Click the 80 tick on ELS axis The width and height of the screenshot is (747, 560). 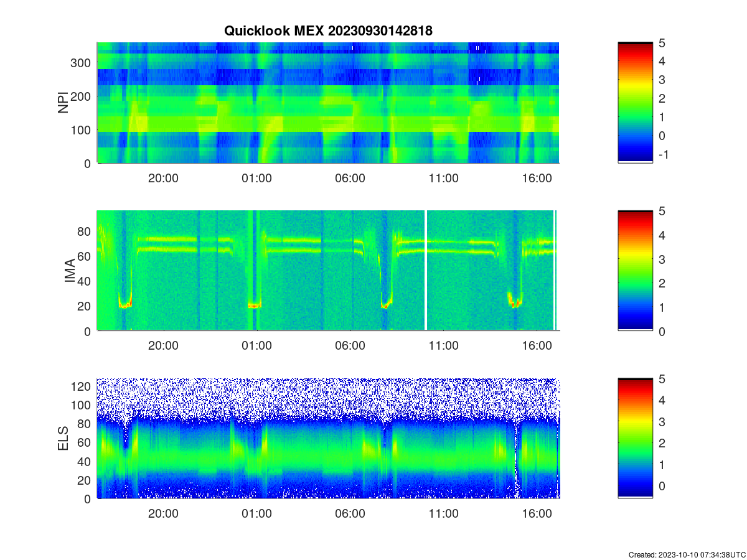(85, 424)
